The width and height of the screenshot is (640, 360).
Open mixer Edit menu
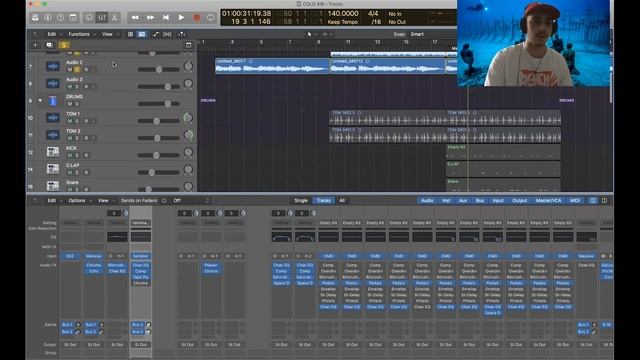pyautogui.click(x=51, y=200)
